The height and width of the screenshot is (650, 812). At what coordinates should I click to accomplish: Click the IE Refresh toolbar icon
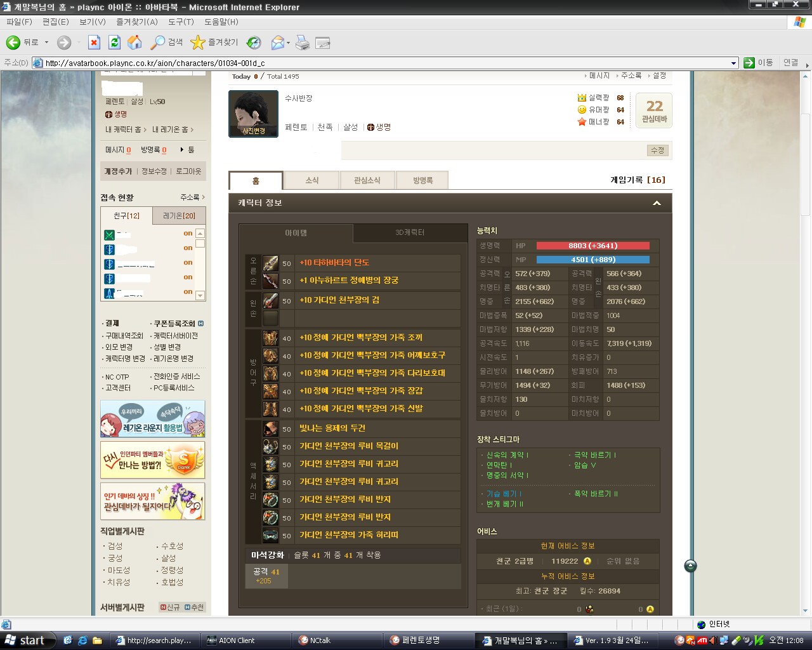[114, 43]
